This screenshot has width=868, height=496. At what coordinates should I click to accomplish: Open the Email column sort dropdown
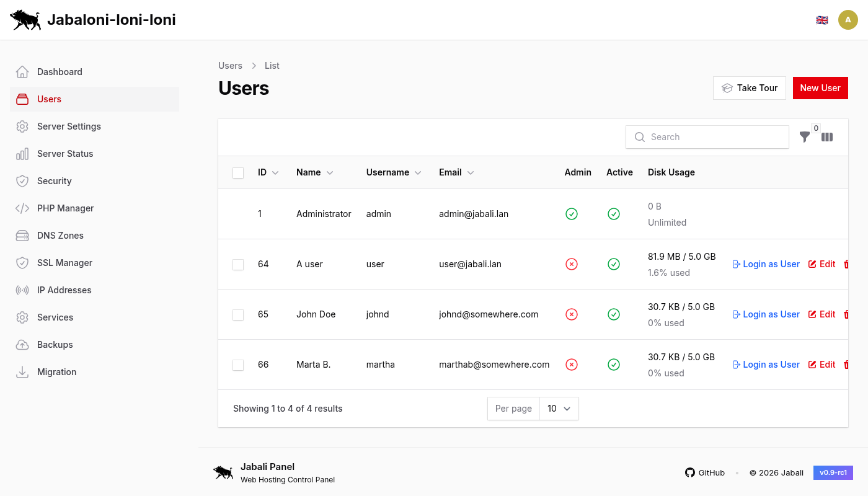click(470, 172)
